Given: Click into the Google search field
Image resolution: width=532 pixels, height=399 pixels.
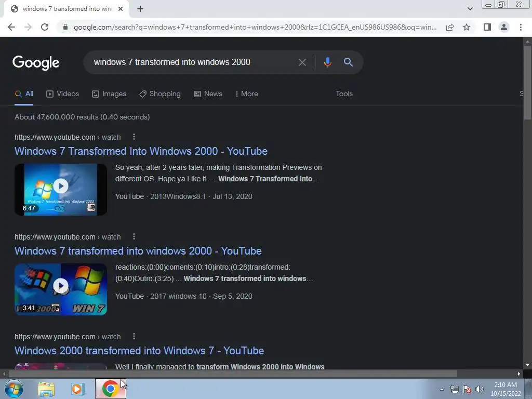Looking at the screenshot, I should tap(190, 62).
